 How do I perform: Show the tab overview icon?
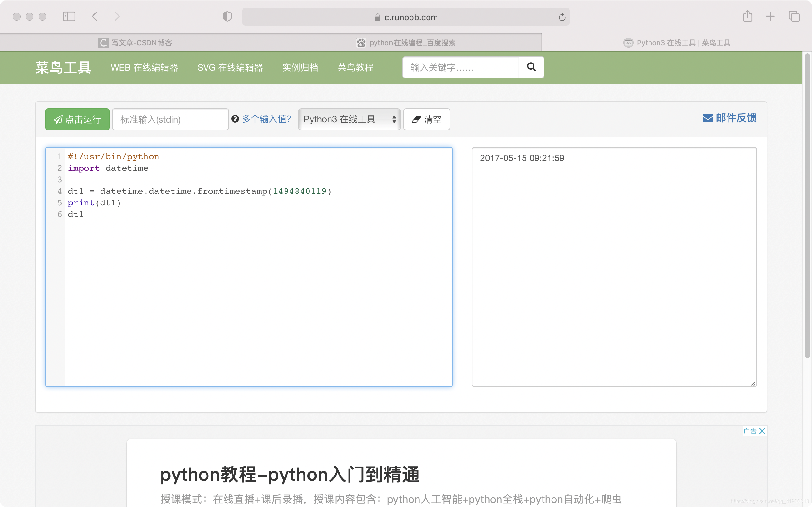pyautogui.click(x=794, y=16)
